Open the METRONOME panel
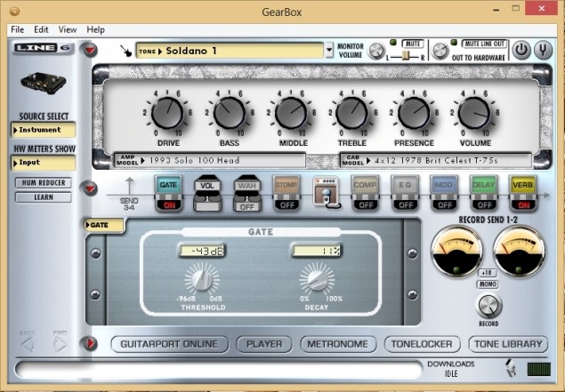Viewport: 565px width, 392px height. (x=338, y=345)
